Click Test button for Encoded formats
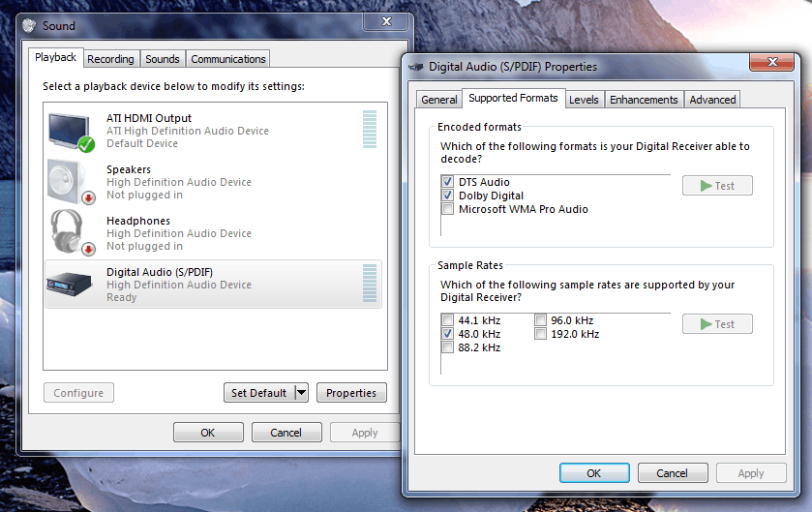The width and height of the screenshot is (812, 512). [717, 185]
